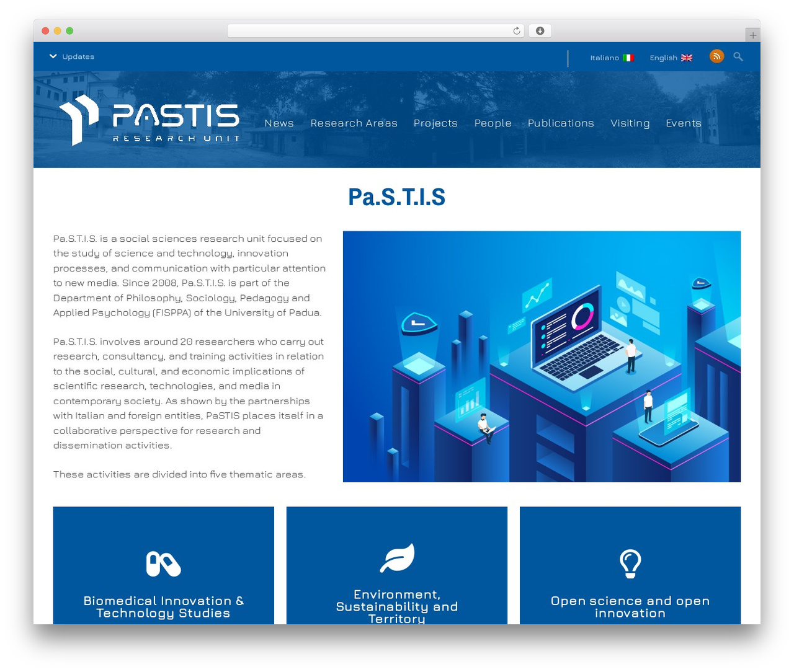The height and width of the screenshot is (672, 794).
Task: Open the News menu item
Action: point(279,123)
